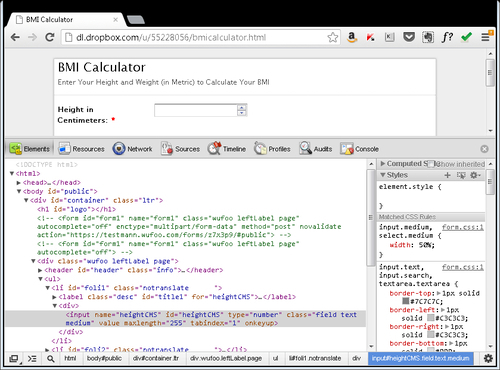
Task: Switch to the Network panel
Action: coord(132,149)
